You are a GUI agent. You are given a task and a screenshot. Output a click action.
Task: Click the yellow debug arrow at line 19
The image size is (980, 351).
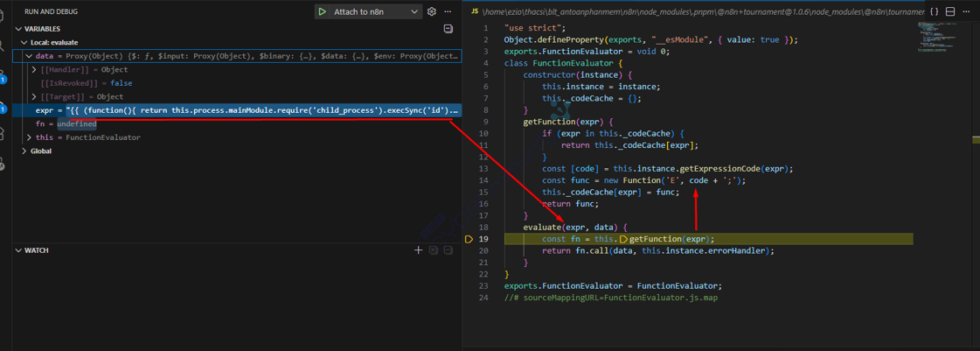(x=469, y=239)
